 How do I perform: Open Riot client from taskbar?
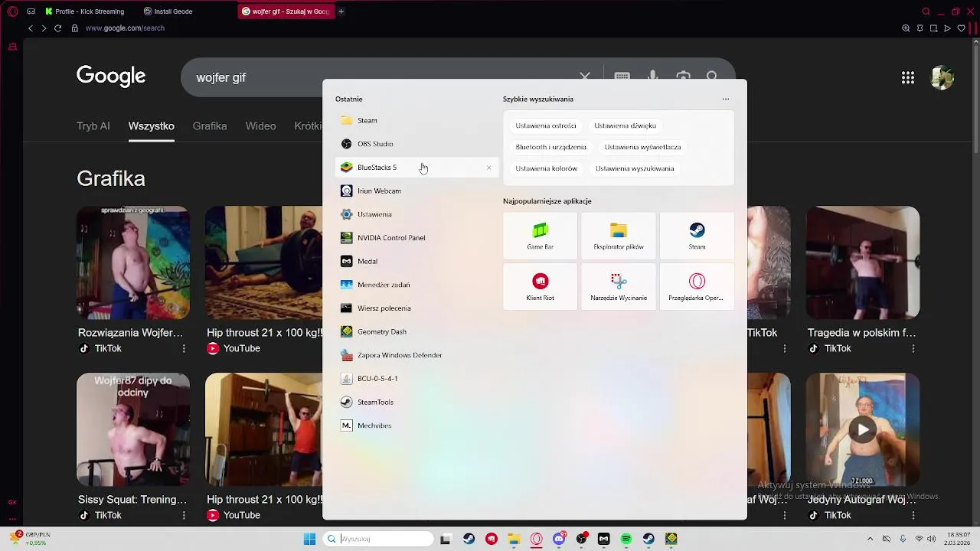tap(492, 539)
